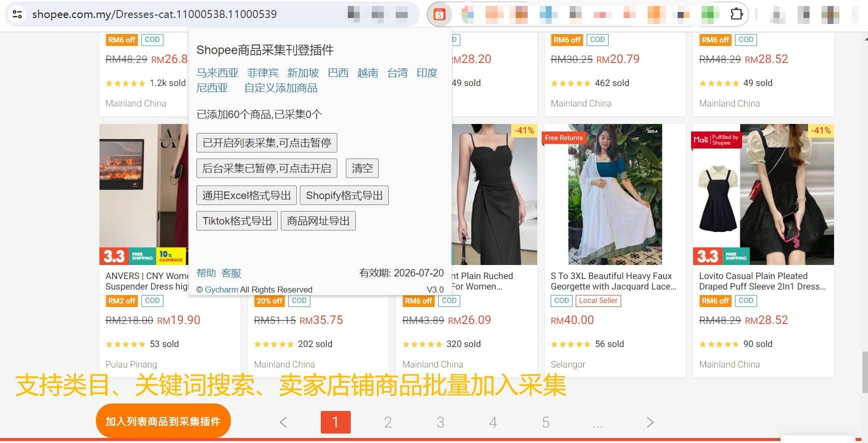Viewport: 868px width, 443px height.
Task: Select the 马来西亚 site link
Action: pyautogui.click(x=217, y=73)
